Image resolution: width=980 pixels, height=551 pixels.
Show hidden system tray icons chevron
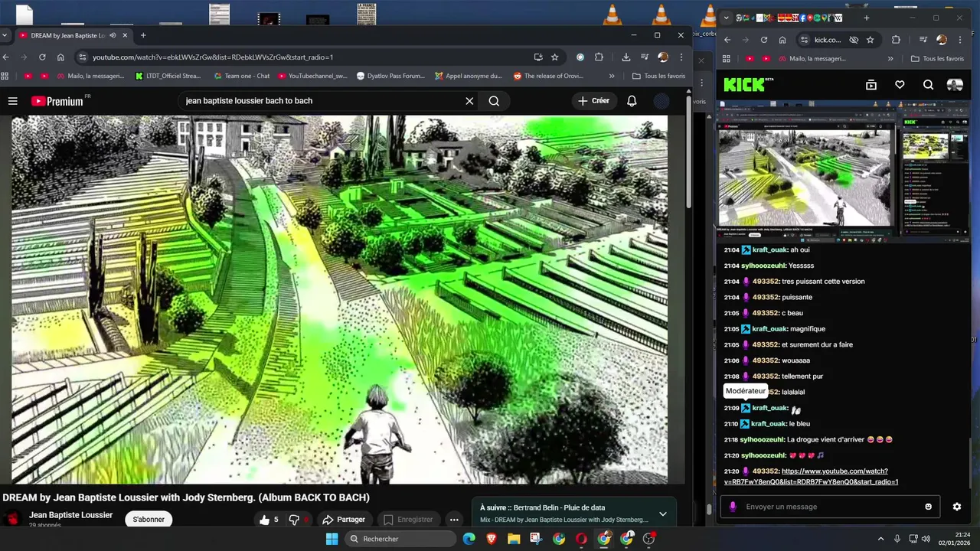(880, 539)
